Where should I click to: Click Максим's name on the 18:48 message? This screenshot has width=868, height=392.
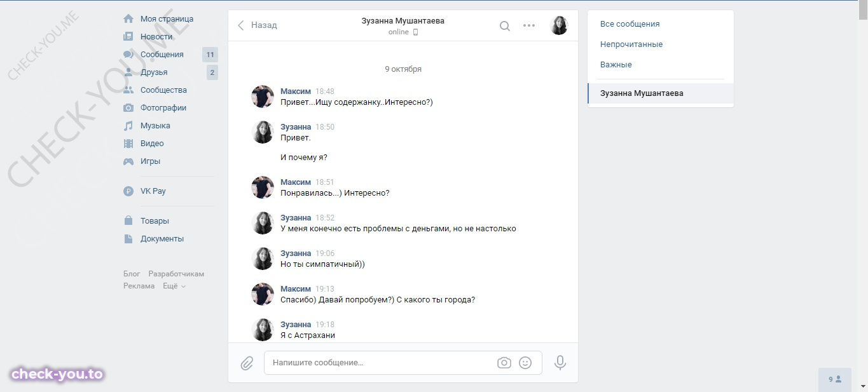pos(296,91)
